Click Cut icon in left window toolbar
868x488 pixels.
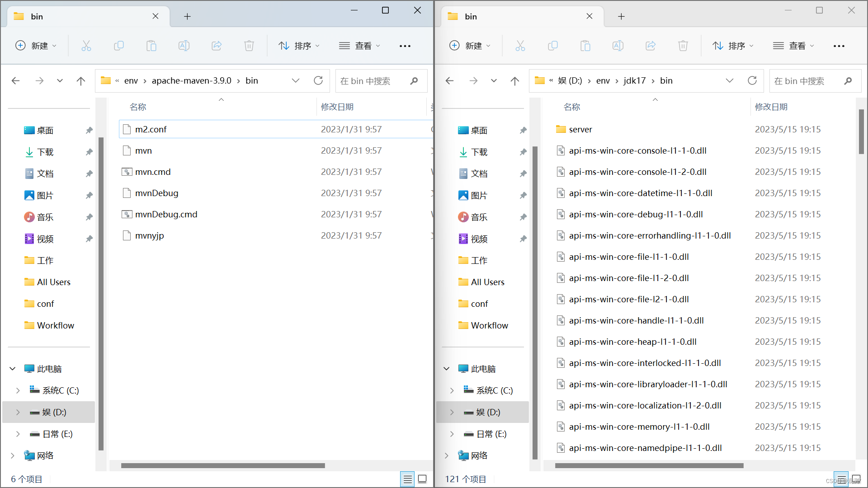pyautogui.click(x=86, y=46)
